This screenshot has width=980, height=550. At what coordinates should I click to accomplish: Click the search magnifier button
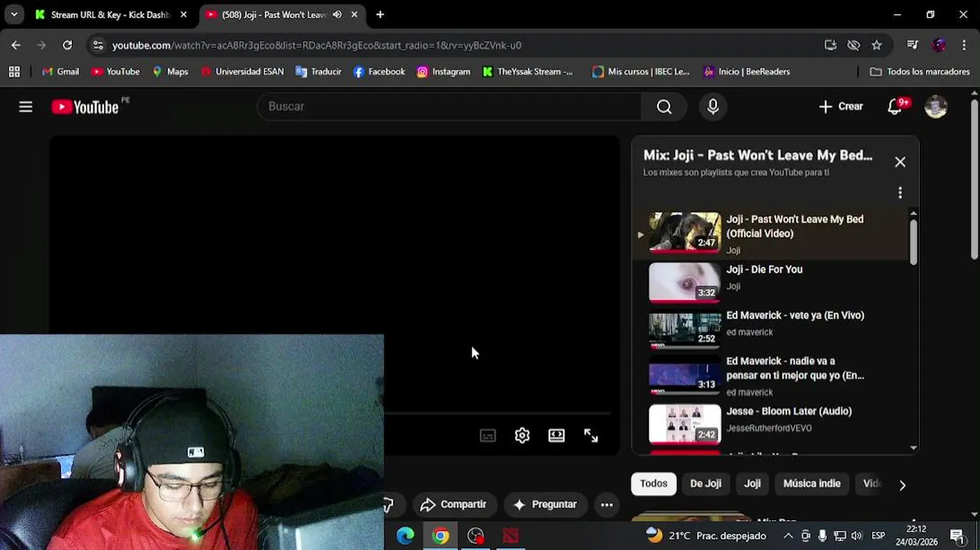pyautogui.click(x=664, y=107)
